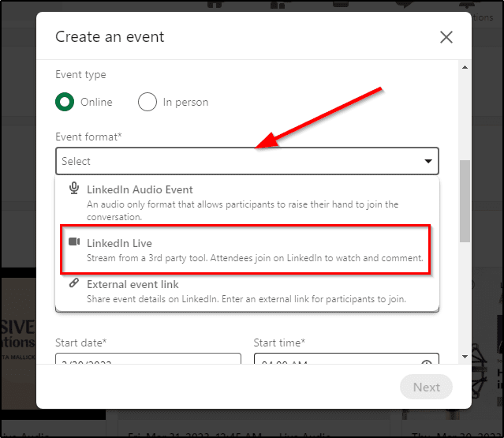Click 'Share event details on LinkedIn' description

pos(246,299)
